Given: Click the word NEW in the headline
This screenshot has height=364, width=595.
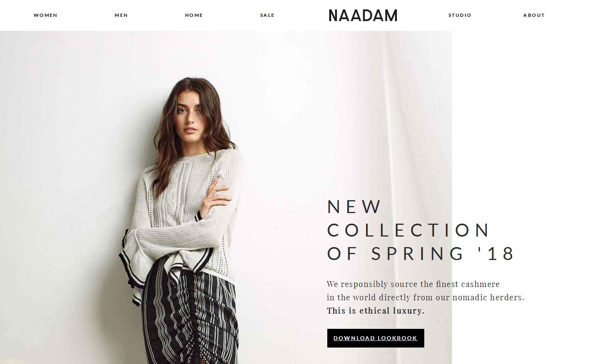Looking at the screenshot, I should (354, 207).
